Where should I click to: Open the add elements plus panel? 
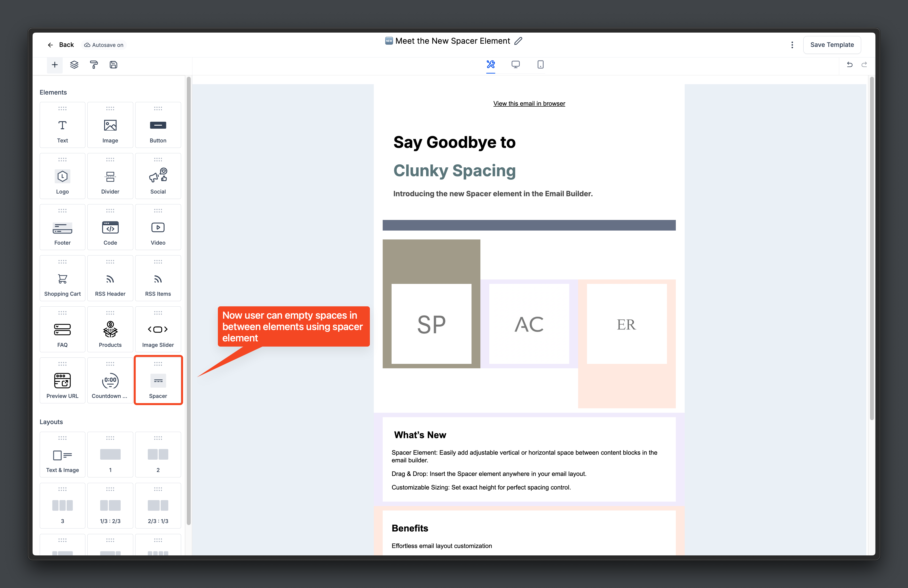point(55,65)
